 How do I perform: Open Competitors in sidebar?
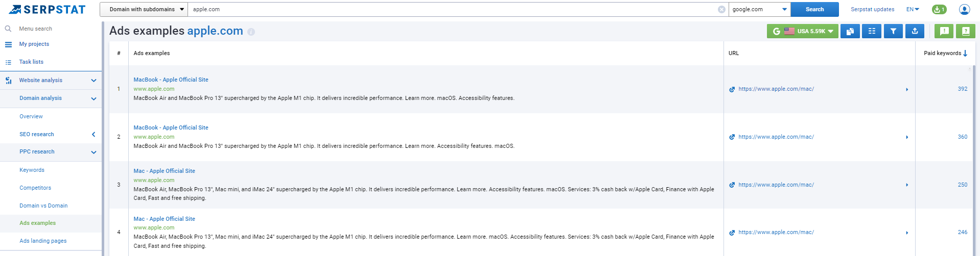[35, 188]
